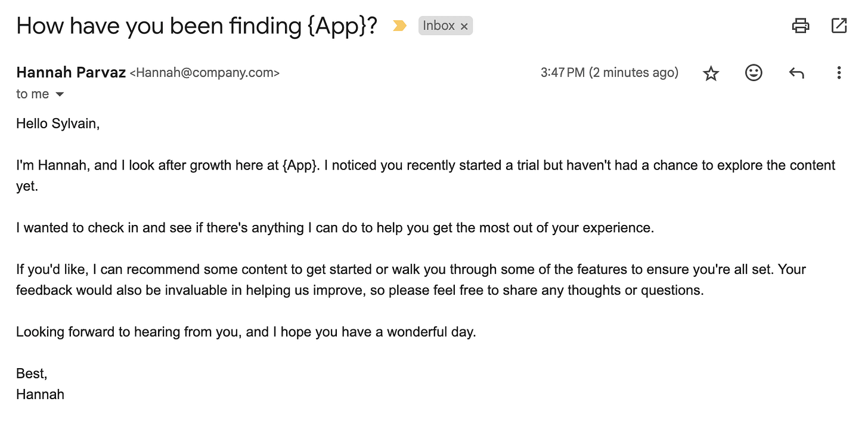
Task: Click the print all icon
Action: (x=800, y=26)
